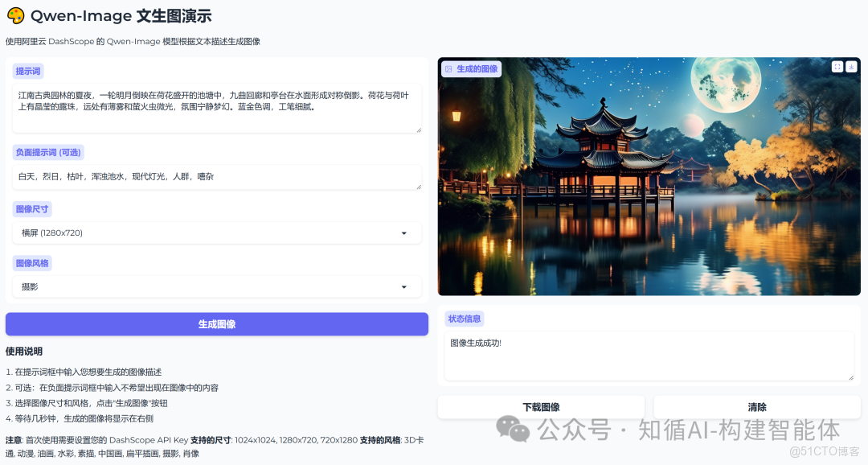Open the 图像尺寸 dropdown showing 横屏 (1280x720)
Viewport: 868px width, 465px height.
(216, 232)
